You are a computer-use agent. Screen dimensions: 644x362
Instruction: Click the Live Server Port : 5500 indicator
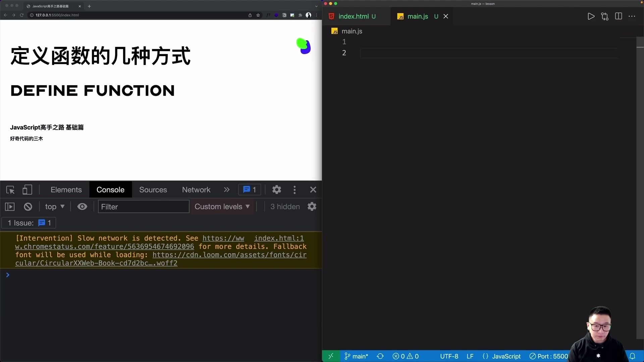548,356
